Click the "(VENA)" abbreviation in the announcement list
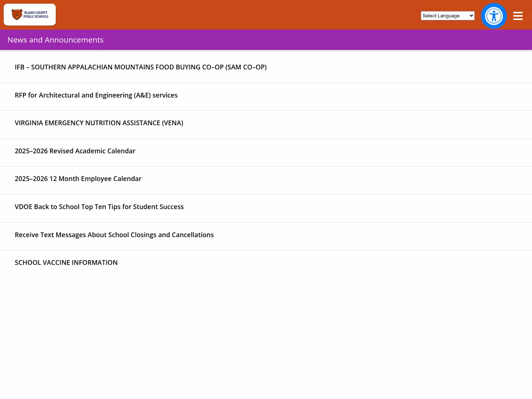Image resolution: width=532 pixels, height=399 pixels. [173, 123]
